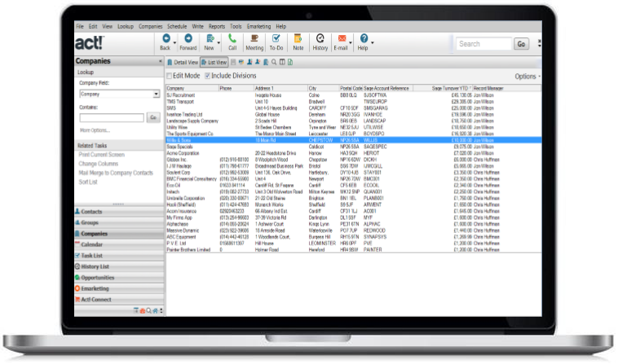
Task: Enable the Edit Mode checkbox
Action: point(169,76)
